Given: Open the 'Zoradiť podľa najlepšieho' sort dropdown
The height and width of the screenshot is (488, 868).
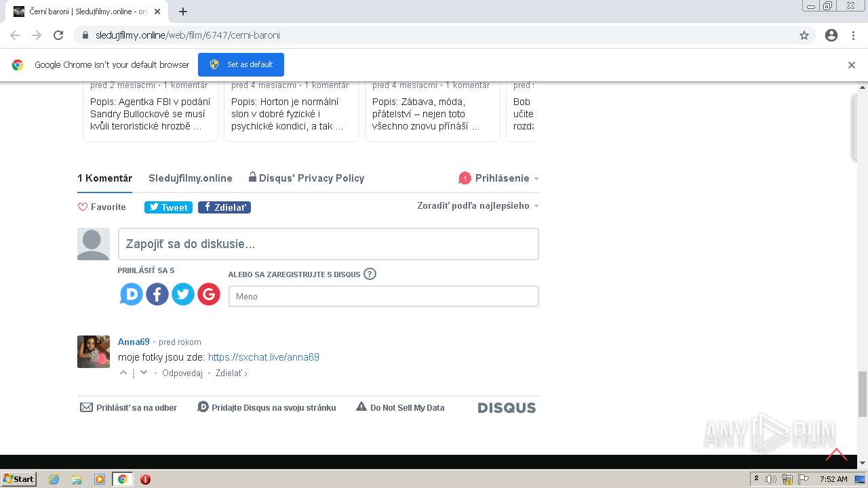Looking at the screenshot, I should pos(478,206).
